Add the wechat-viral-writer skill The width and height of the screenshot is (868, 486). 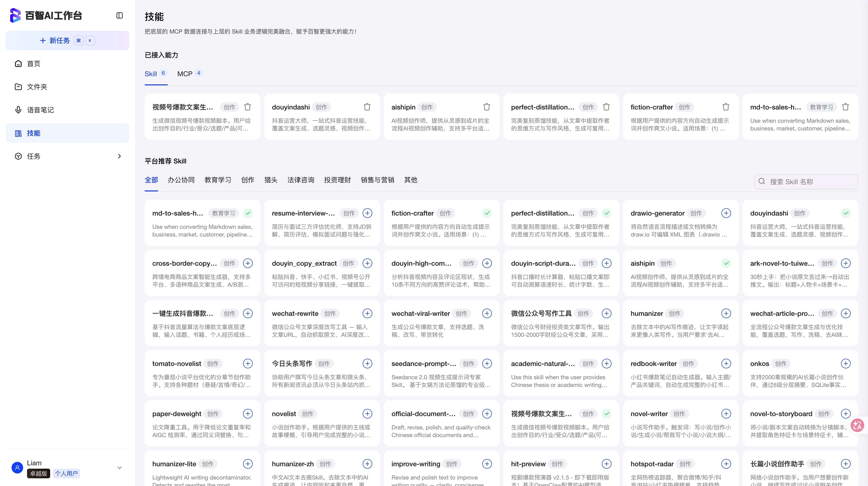point(487,314)
